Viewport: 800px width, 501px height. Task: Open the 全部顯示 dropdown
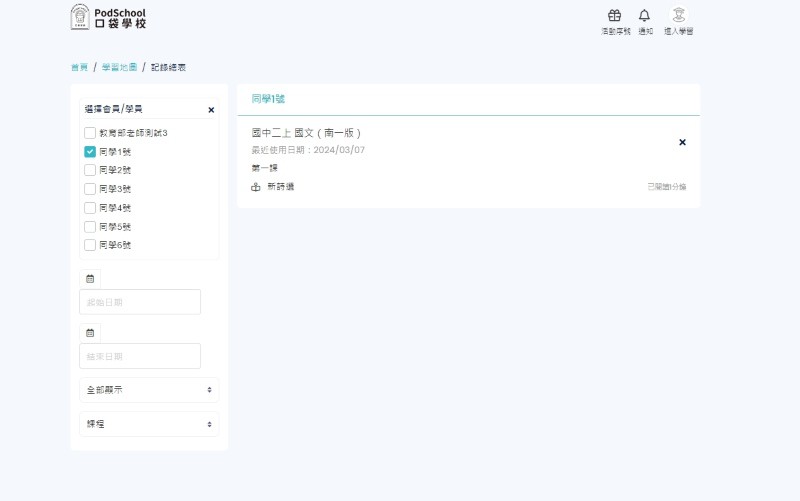point(149,389)
